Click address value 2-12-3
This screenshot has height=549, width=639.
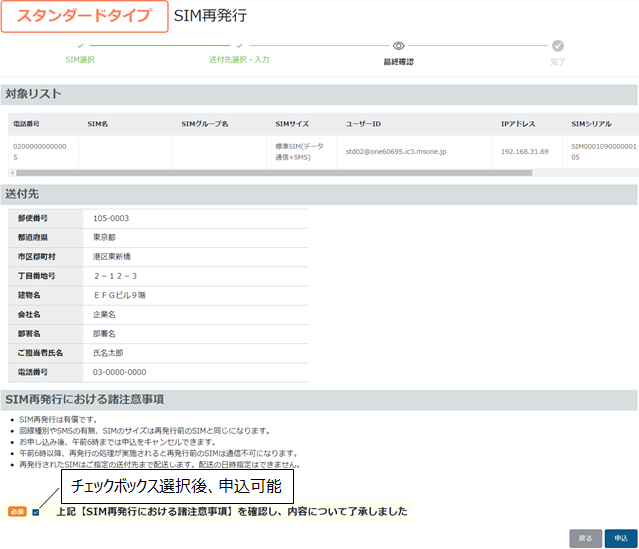(115, 276)
